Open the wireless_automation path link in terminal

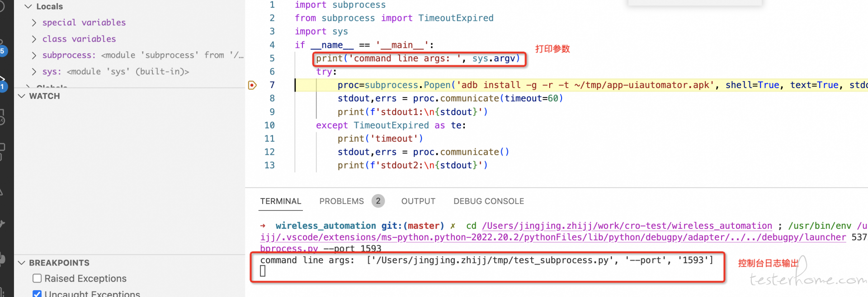[627, 226]
